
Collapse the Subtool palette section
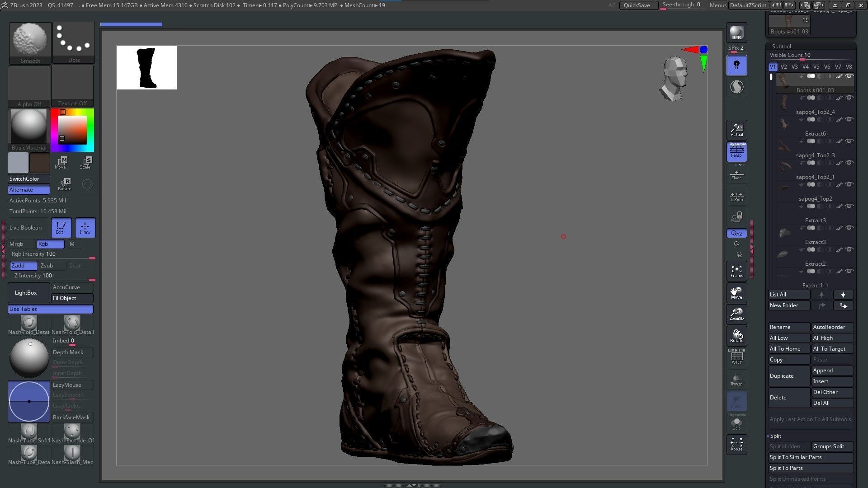pyautogui.click(x=782, y=46)
